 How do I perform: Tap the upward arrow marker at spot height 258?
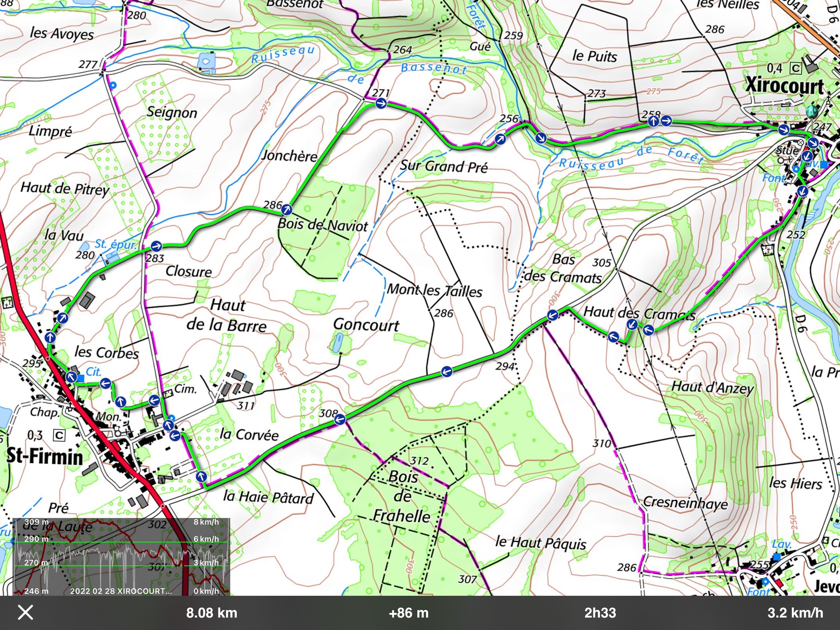click(x=653, y=121)
